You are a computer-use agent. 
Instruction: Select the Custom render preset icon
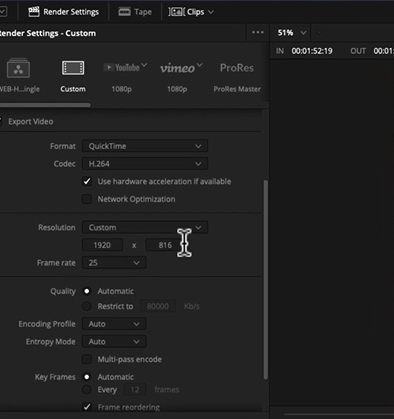(73, 68)
